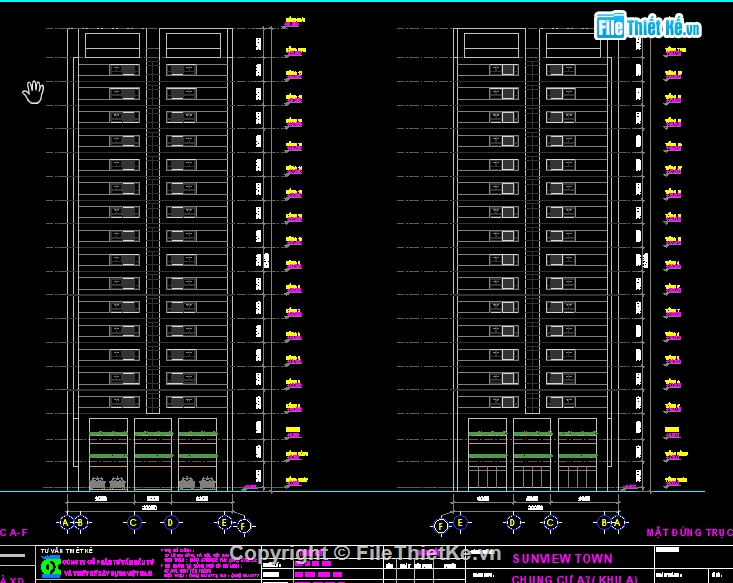Select grid bubble C under the left elevation
Image resolution: width=733 pixels, height=583 pixels.
pyautogui.click(x=133, y=522)
